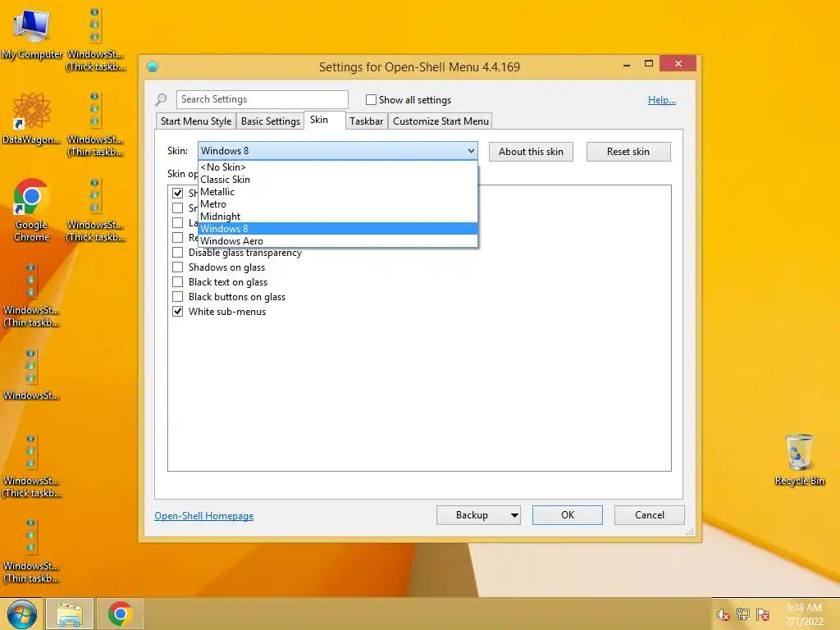Click the dialog's bottom-right resize grip
This screenshot has height=630, width=840.
690,532
